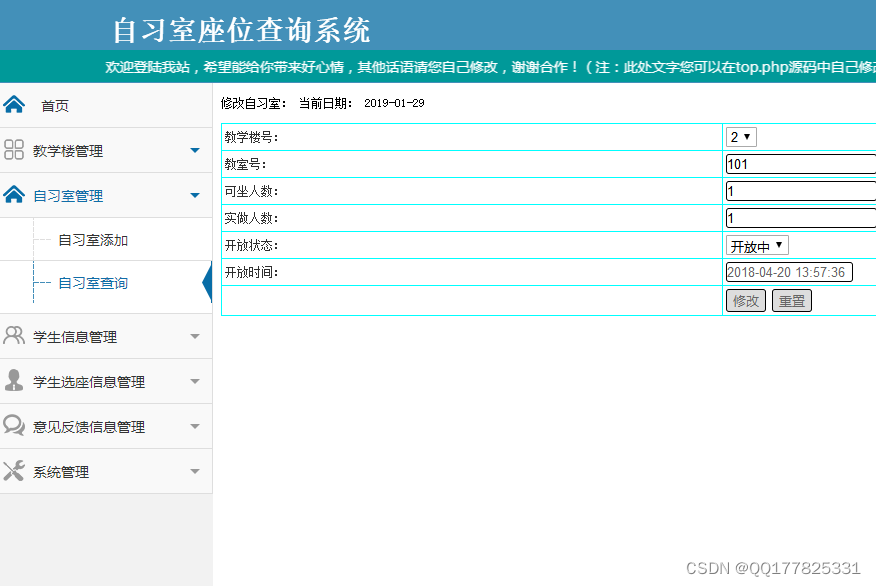The height and width of the screenshot is (586, 876).
Task: Click the 开放时间 date field
Action: coord(789,272)
